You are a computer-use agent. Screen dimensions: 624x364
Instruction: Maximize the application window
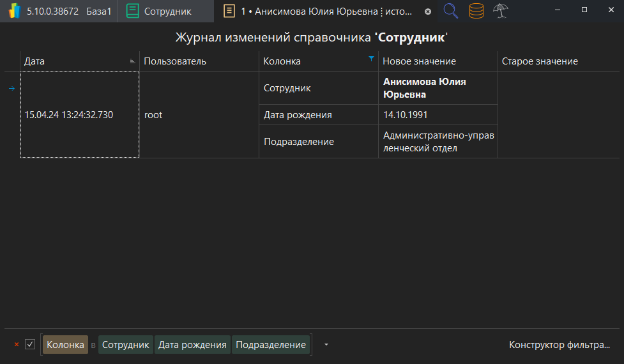coord(584,10)
